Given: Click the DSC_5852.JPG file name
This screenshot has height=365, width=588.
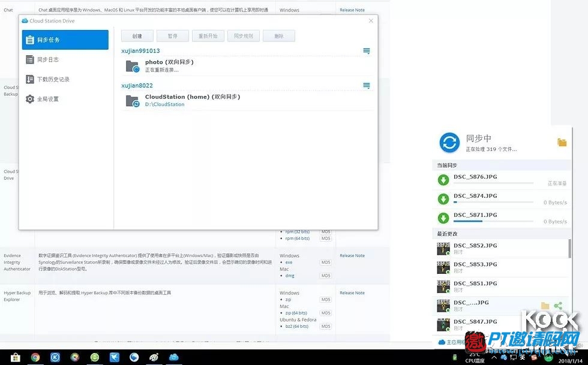Looking at the screenshot, I should pos(475,246).
